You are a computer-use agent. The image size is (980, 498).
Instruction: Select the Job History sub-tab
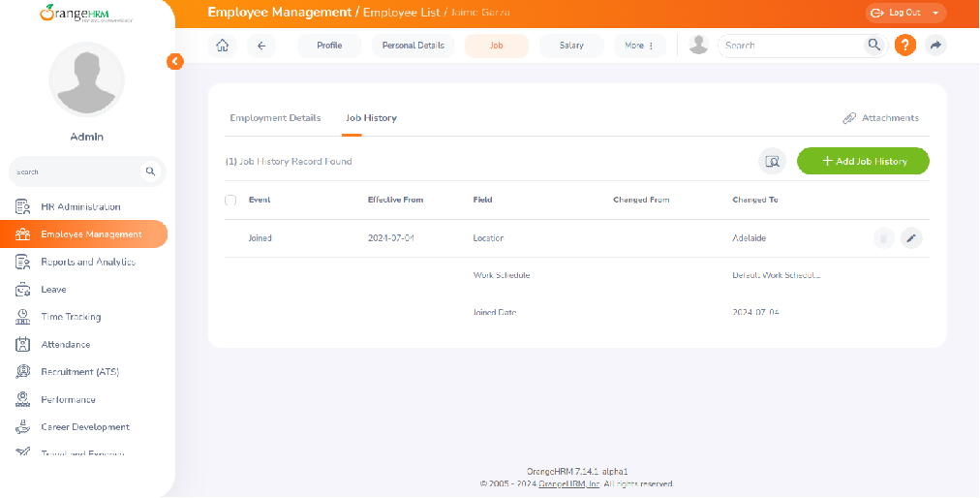click(371, 118)
